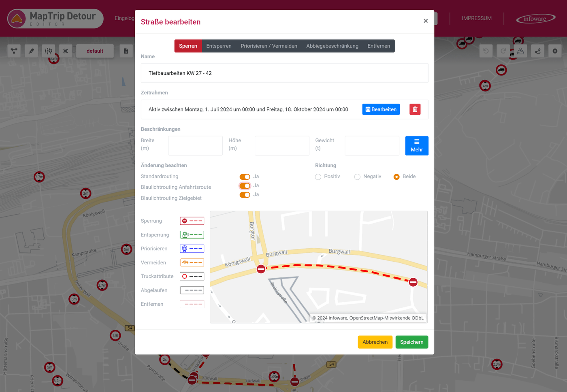Click the map copyright attribution text
This screenshot has height=392, width=567.
[x=368, y=318]
